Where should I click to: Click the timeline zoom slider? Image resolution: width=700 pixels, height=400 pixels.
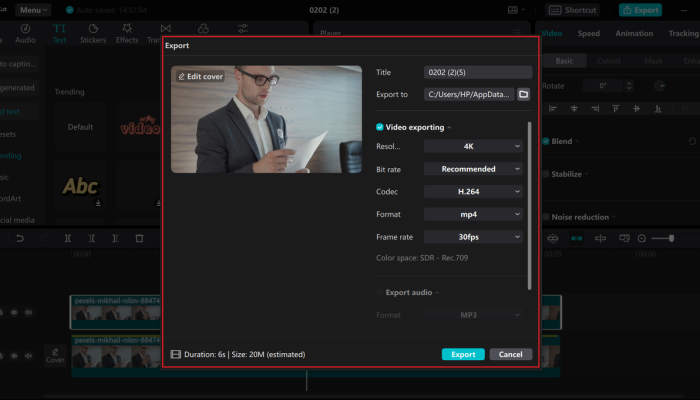pyautogui.click(x=662, y=238)
